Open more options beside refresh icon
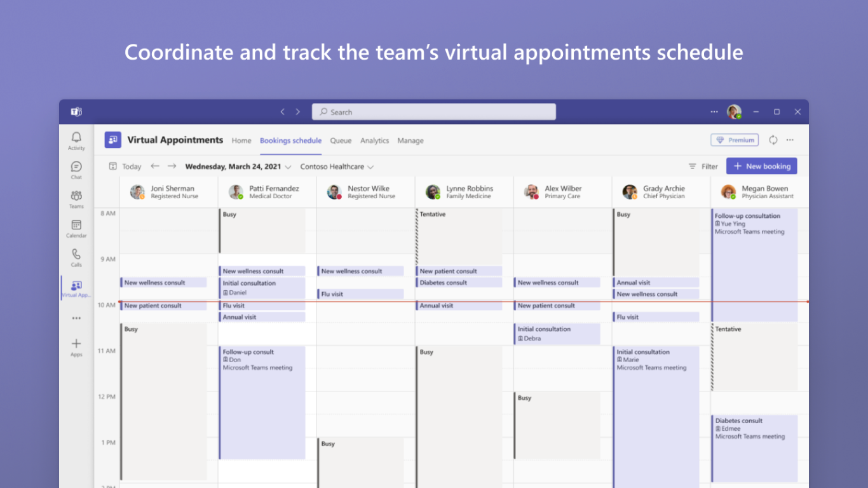868x488 pixels. pyautogui.click(x=790, y=140)
